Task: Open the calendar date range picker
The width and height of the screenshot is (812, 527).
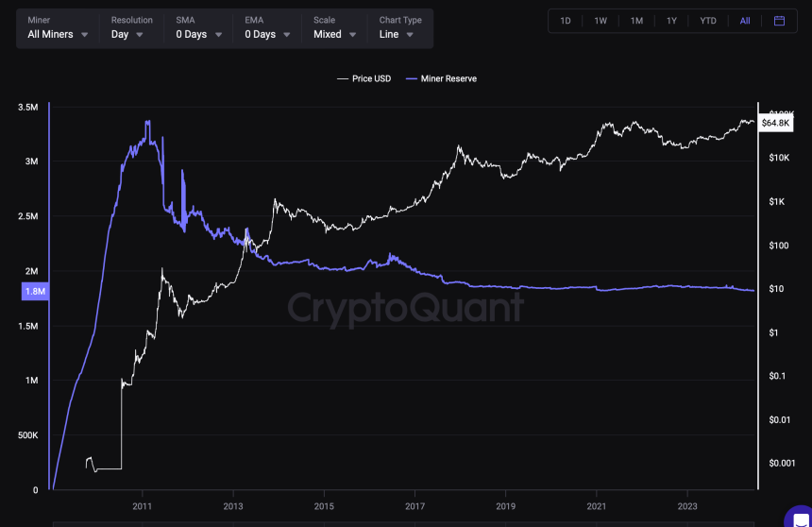Action: [x=779, y=21]
